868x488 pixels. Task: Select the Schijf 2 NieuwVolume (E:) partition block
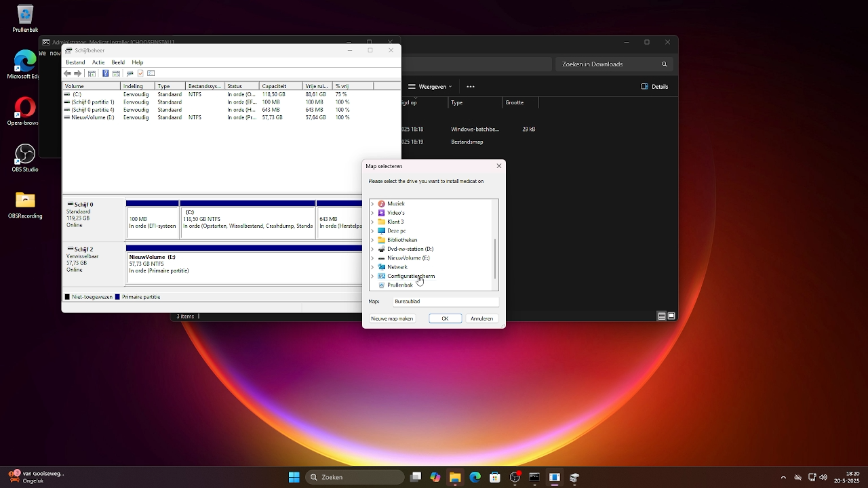pos(244,264)
